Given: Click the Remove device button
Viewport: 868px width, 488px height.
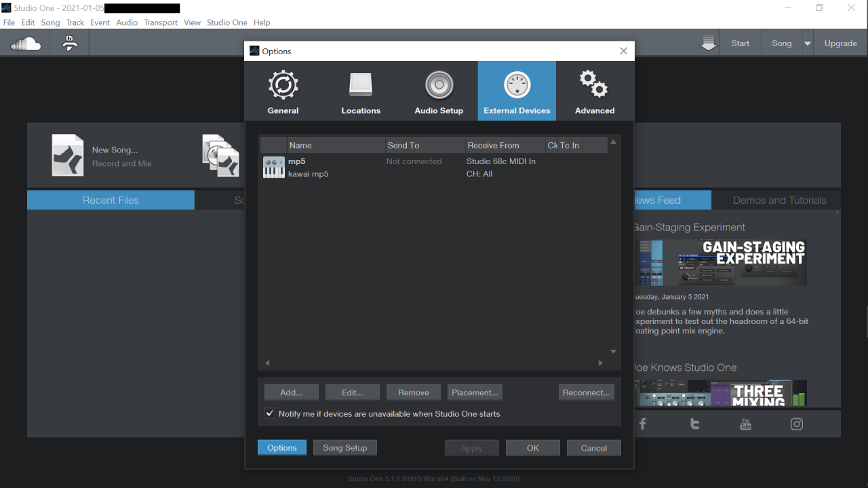Looking at the screenshot, I should coord(414,392).
